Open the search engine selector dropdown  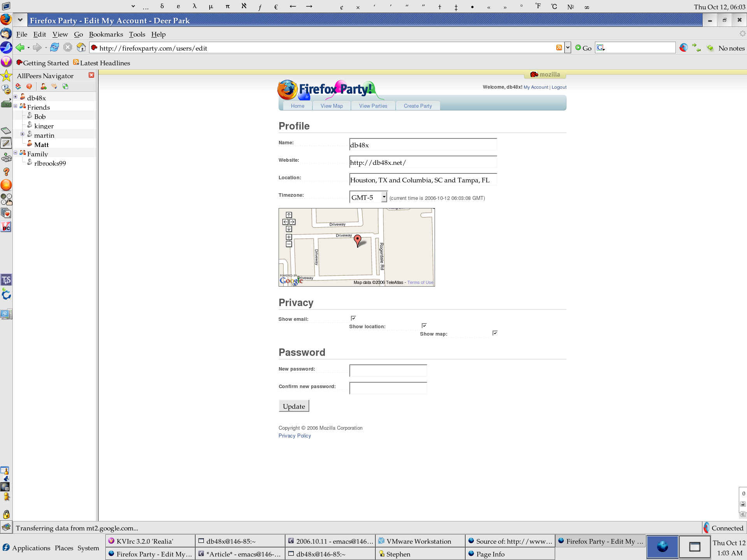point(601,48)
